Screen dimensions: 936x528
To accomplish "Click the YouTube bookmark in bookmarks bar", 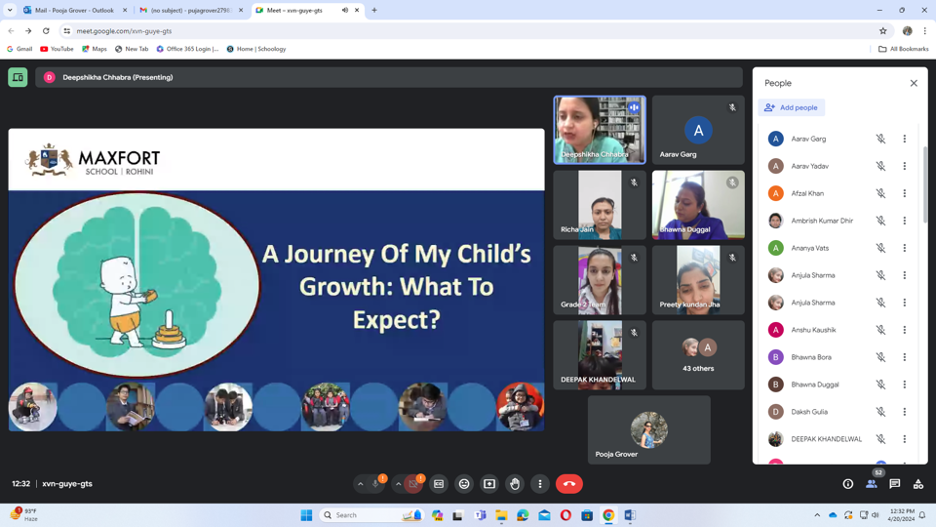I will (x=57, y=49).
